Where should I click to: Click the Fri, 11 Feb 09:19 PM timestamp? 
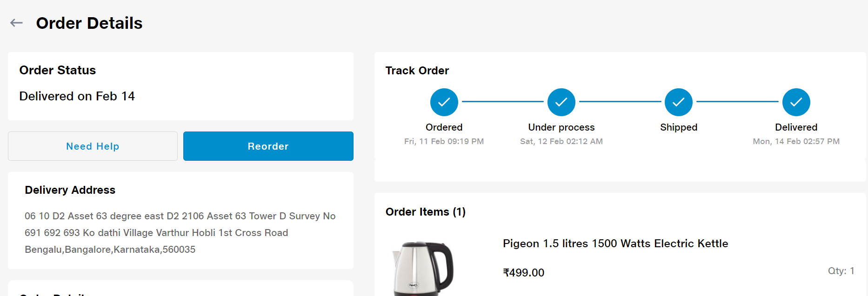click(x=444, y=141)
